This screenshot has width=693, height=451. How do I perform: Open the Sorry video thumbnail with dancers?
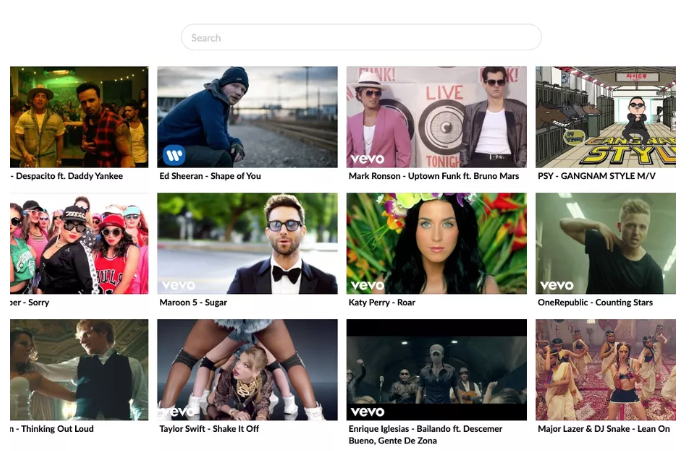[79, 243]
